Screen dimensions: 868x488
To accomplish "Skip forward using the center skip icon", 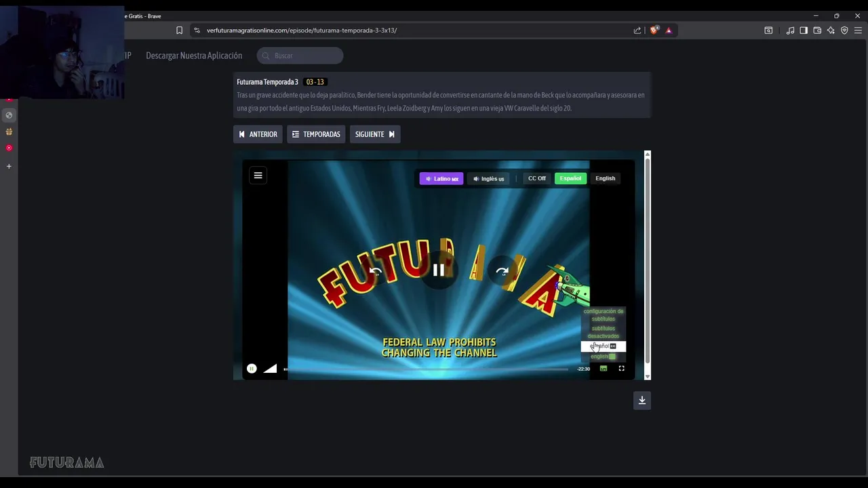I will pos(502,271).
